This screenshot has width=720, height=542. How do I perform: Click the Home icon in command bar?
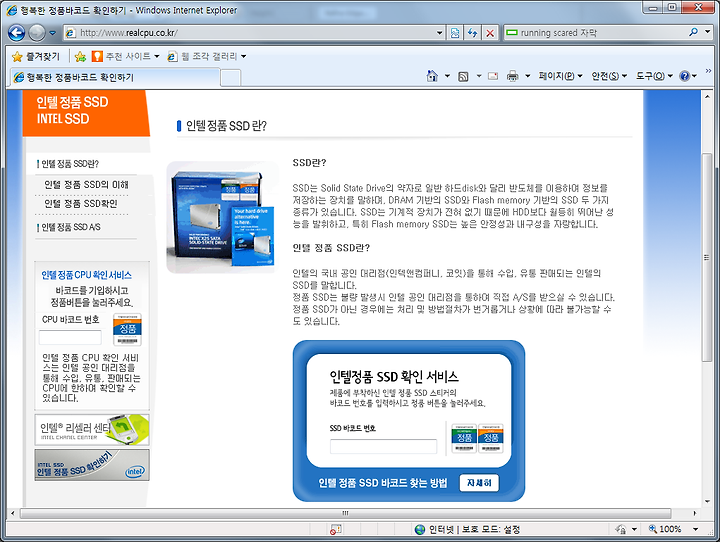tap(432, 76)
